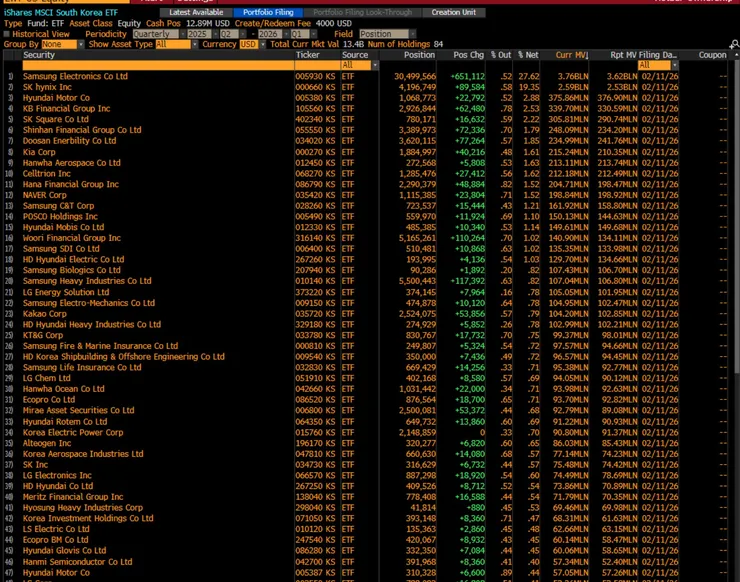Sort by the Security column header

coord(39,55)
